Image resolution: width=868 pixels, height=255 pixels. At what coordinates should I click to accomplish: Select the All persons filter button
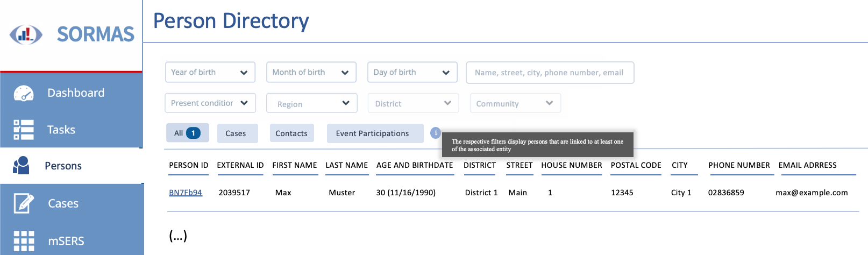click(x=187, y=133)
